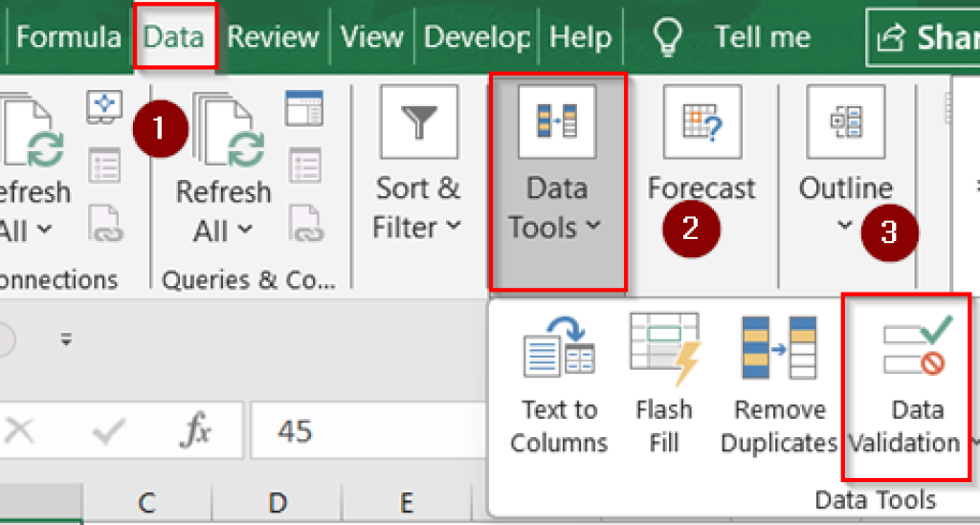Open the Help tab
This screenshot has width=980, height=525.
coord(580,37)
